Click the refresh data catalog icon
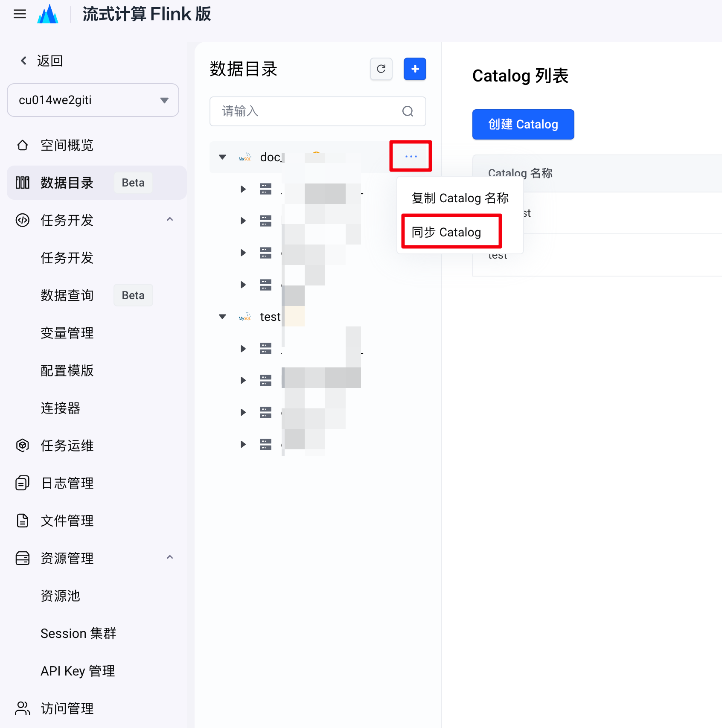This screenshot has height=728, width=722. click(x=381, y=69)
